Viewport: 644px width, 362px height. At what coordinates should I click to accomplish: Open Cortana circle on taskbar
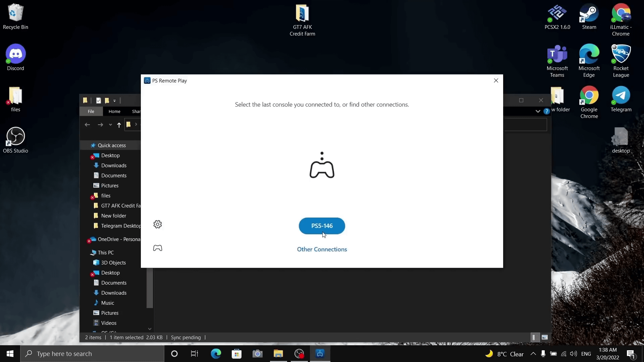(174, 354)
